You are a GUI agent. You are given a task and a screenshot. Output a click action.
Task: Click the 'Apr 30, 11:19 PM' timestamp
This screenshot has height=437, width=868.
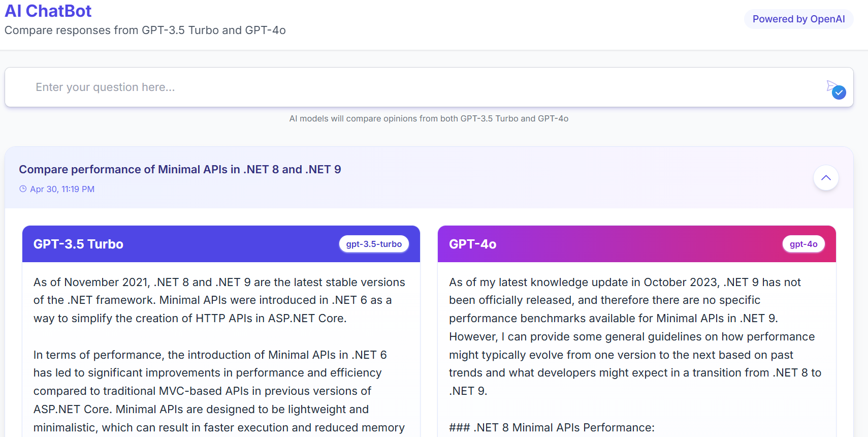pos(62,189)
